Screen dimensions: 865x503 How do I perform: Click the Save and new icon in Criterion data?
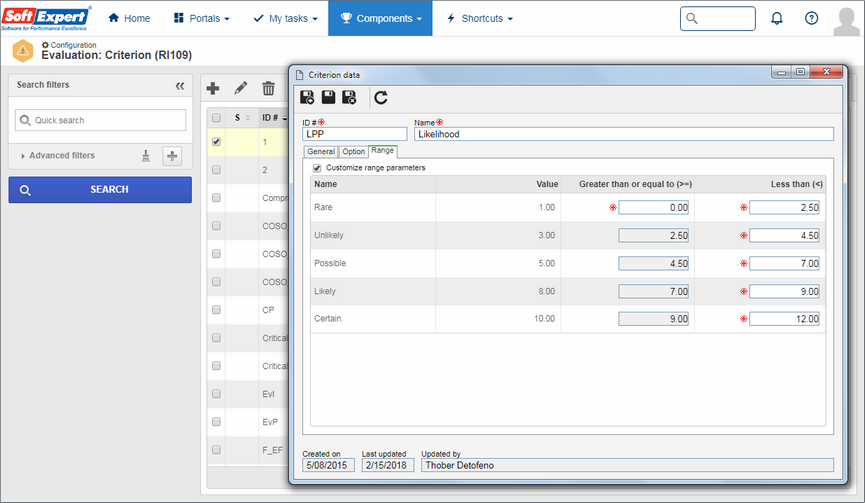(307, 98)
